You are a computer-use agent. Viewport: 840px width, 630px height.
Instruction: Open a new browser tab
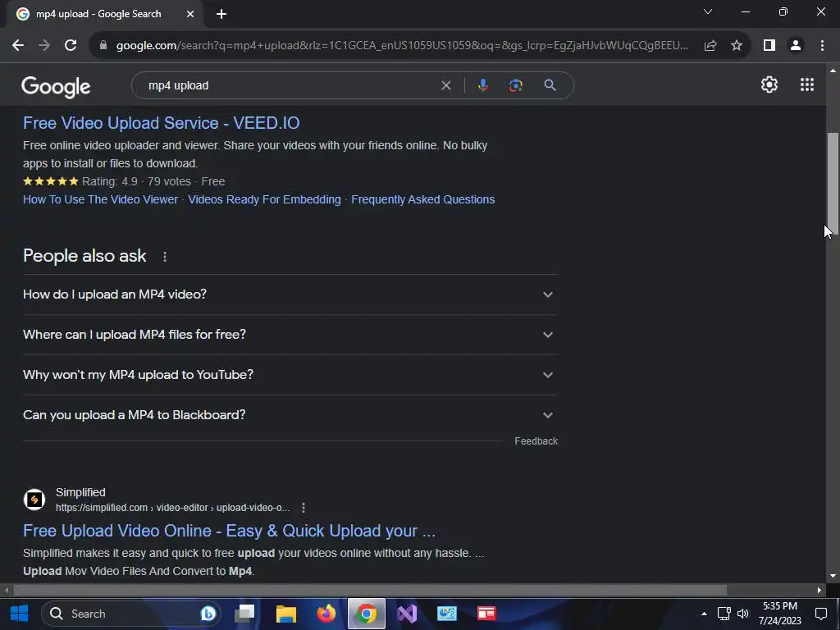[221, 15]
